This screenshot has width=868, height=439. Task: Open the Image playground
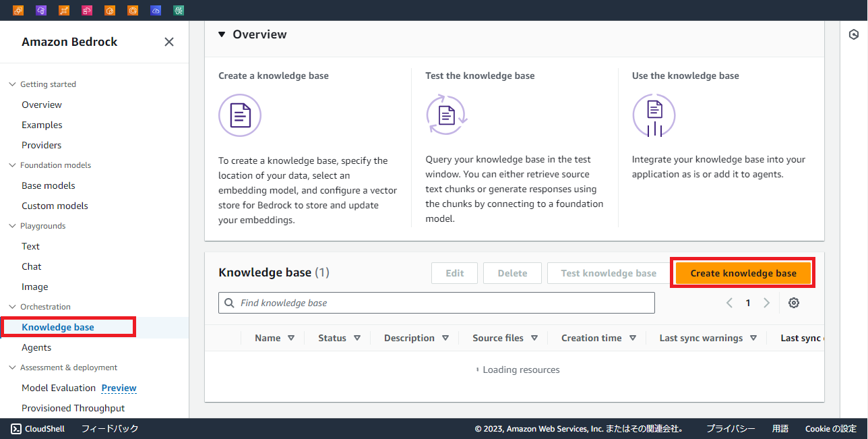pos(35,287)
